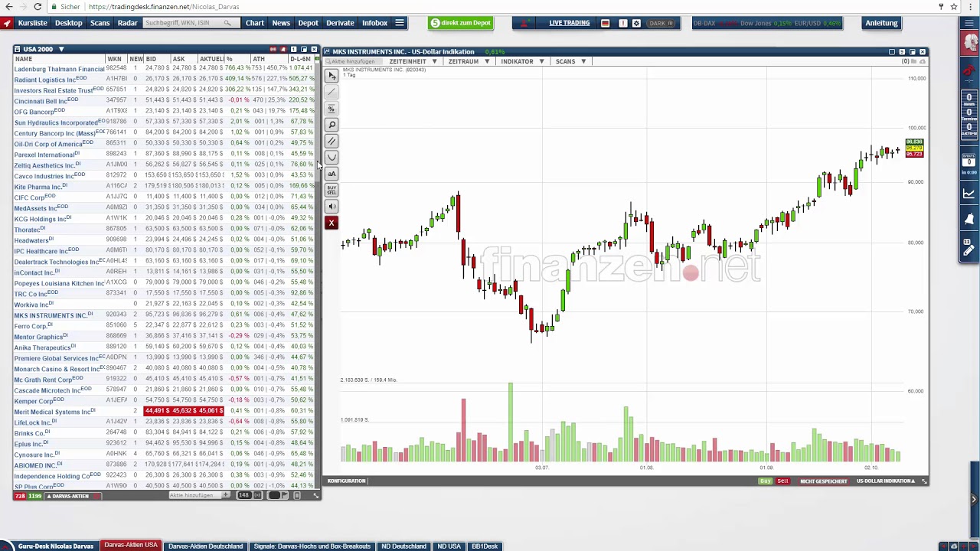Switch to Darvas-Aktien Deutschland tab

point(205,546)
